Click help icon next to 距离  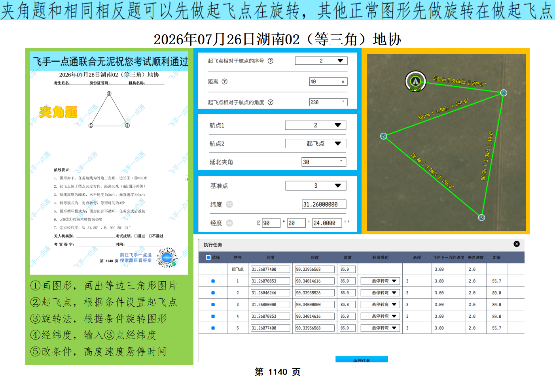(225, 81)
